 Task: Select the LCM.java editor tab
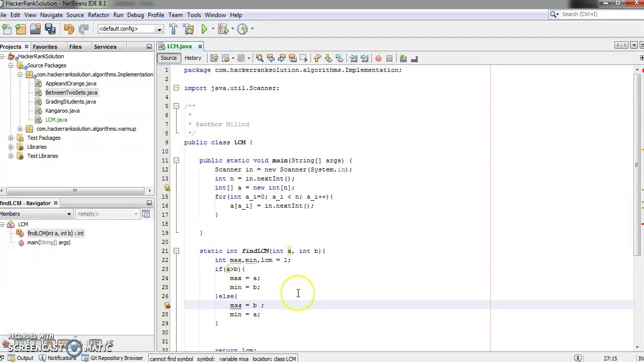tap(179, 46)
